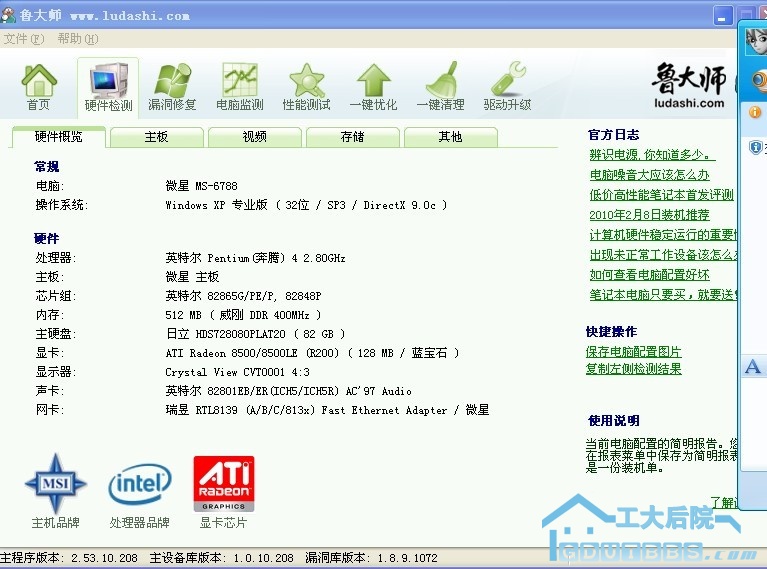The width and height of the screenshot is (767, 569).
Task: Click the 鲁大师 ludashi.com brand logo
Action: click(x=689, y=85)
